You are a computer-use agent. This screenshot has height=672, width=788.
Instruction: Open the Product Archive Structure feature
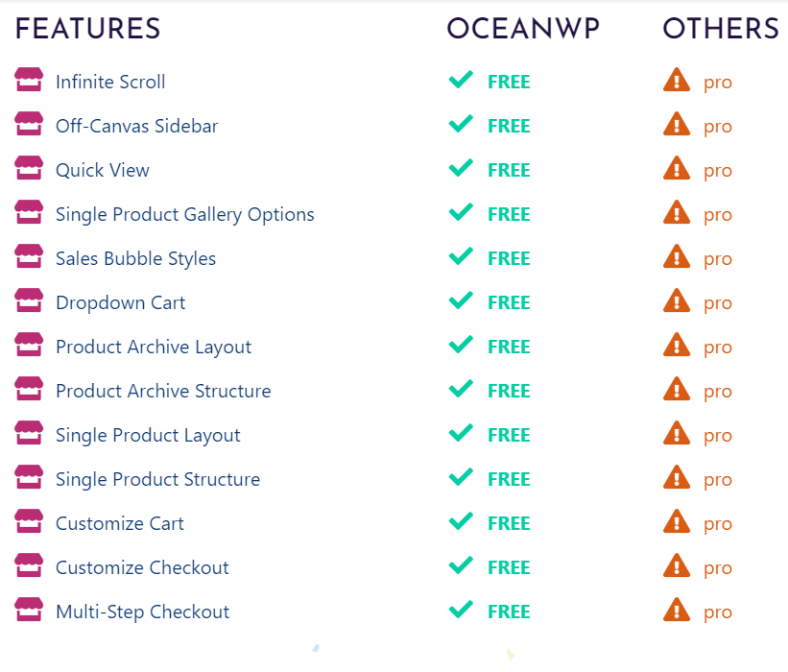click(163, 391)
